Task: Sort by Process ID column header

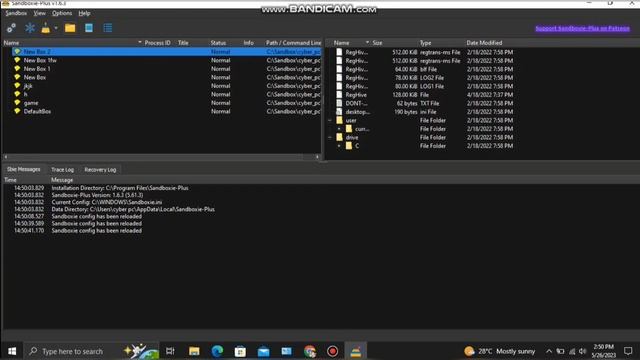Action: tap(158, 42)
